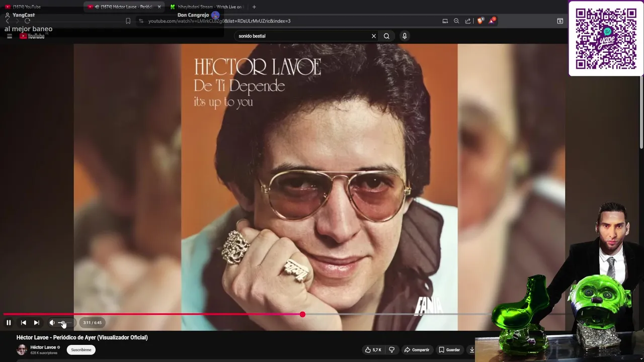
Task: Click the album cover video frame
Action: coord(319,187)
